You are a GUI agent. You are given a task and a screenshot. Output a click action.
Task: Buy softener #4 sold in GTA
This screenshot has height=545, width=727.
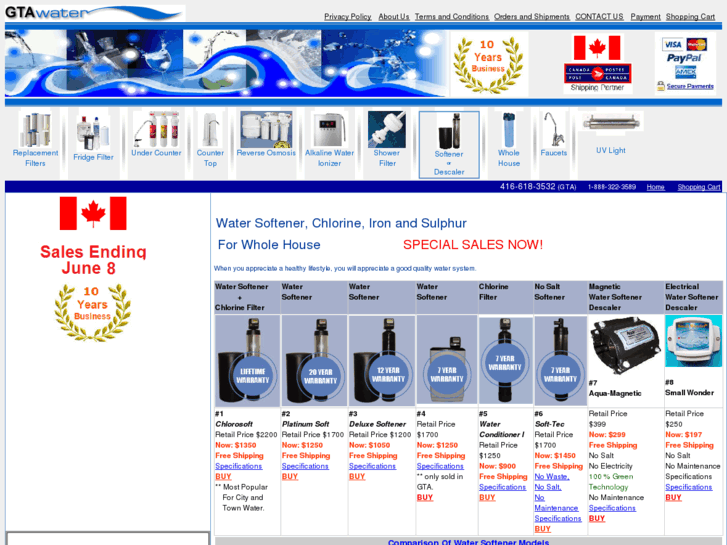[x=425, y=497]
